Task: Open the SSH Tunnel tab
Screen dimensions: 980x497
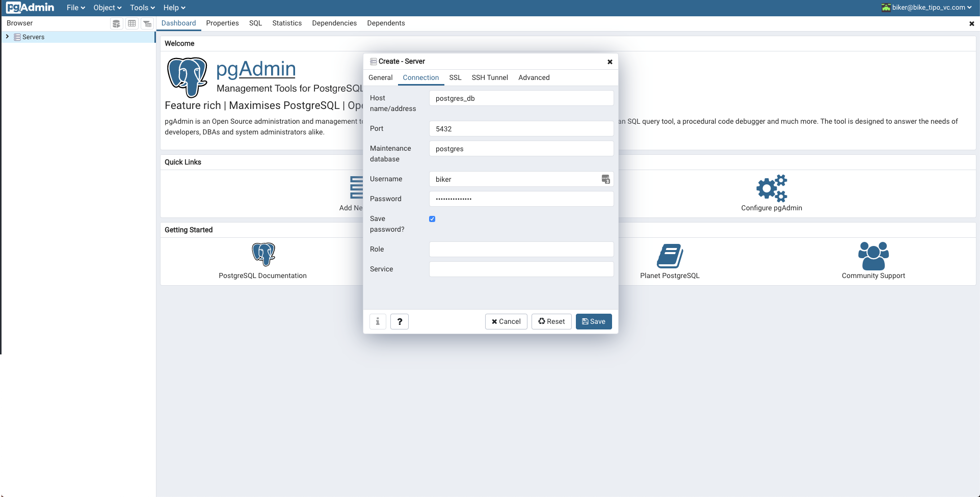Action: [490, 77]
